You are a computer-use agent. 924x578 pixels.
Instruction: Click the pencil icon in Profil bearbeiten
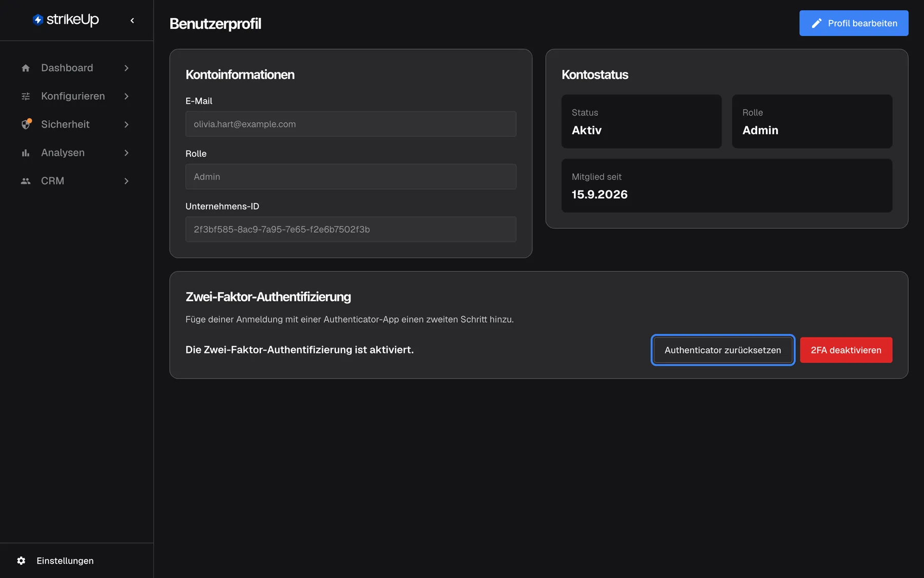817,23
